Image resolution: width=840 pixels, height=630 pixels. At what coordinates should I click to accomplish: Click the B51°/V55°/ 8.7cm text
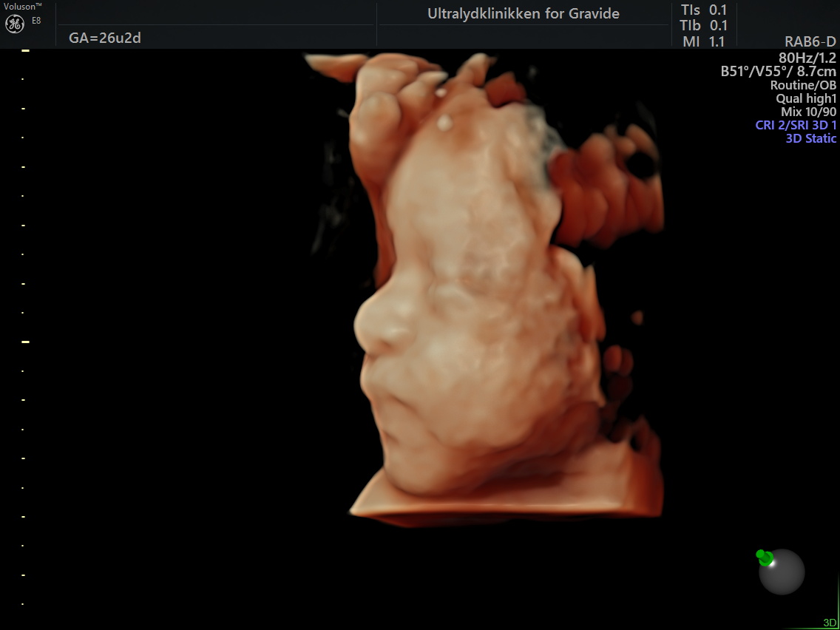tap(779, 71)
